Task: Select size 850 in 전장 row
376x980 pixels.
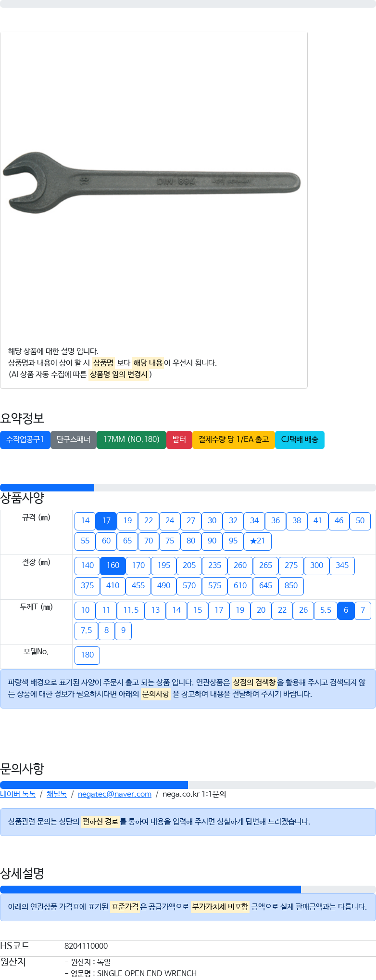Action: [x=291, y=586]
